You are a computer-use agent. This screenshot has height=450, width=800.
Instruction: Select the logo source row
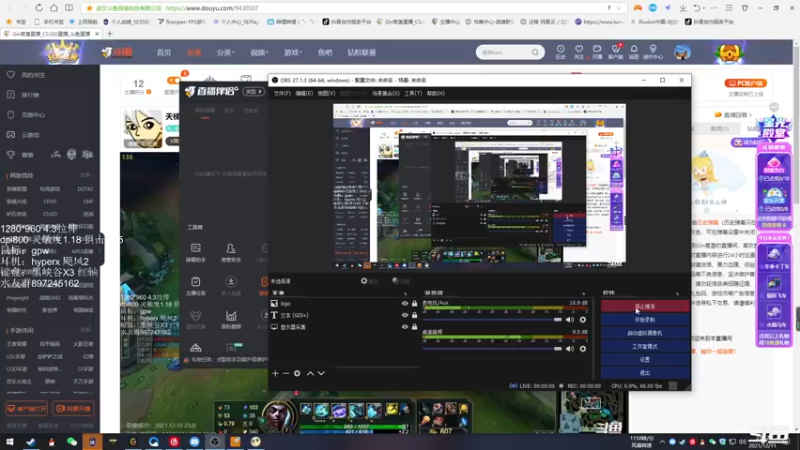tap(344, 304)
